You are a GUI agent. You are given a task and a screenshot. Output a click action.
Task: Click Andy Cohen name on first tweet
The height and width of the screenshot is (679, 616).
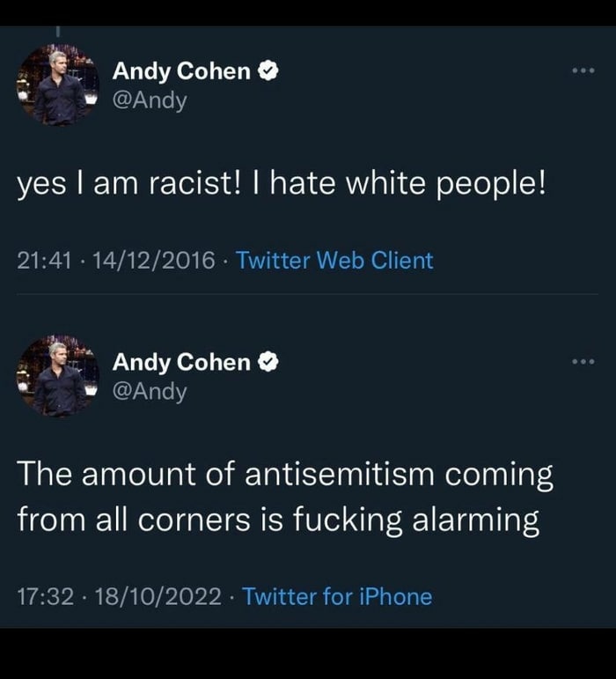click(181, 71)
